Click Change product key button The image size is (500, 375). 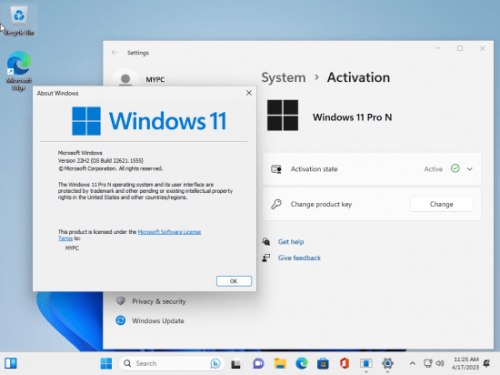click(441, 204)
